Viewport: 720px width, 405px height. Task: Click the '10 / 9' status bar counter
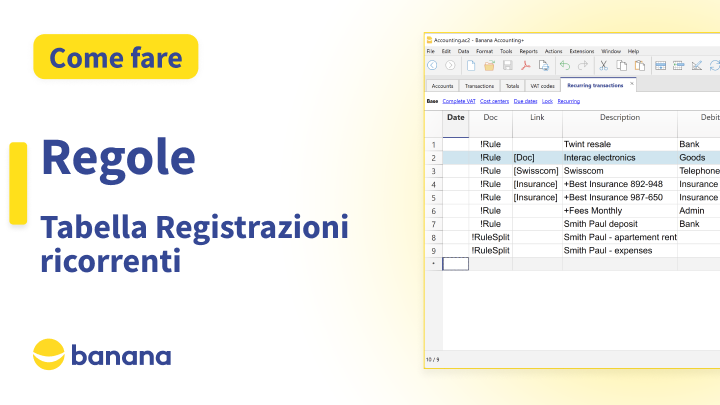point(433,360)
